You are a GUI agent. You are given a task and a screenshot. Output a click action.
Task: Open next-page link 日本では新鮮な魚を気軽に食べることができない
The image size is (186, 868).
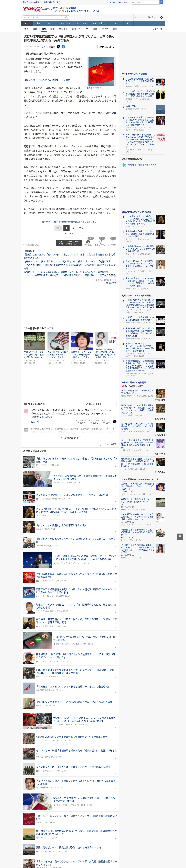tap(70, 222)
